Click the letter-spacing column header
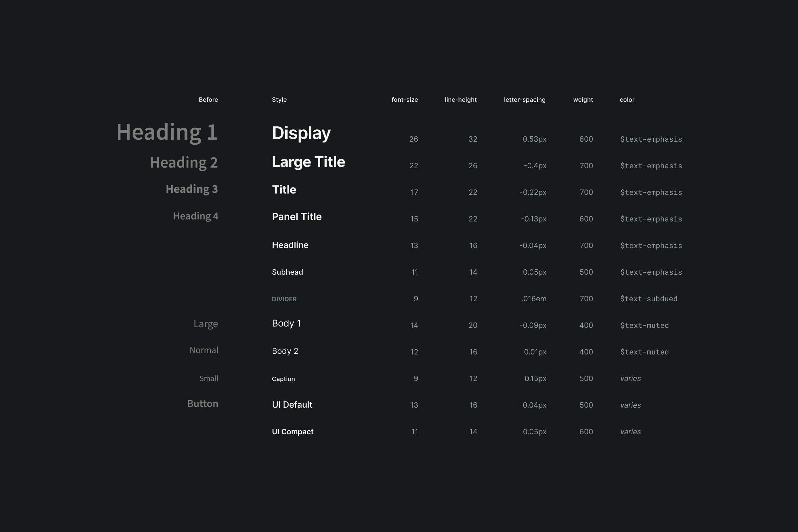The width and height of the screenshot is (798, 532). point(524,100)
